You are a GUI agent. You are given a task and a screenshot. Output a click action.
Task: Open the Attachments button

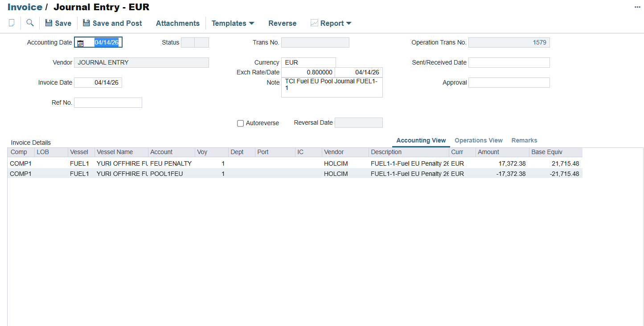click(x=178, y=23)
